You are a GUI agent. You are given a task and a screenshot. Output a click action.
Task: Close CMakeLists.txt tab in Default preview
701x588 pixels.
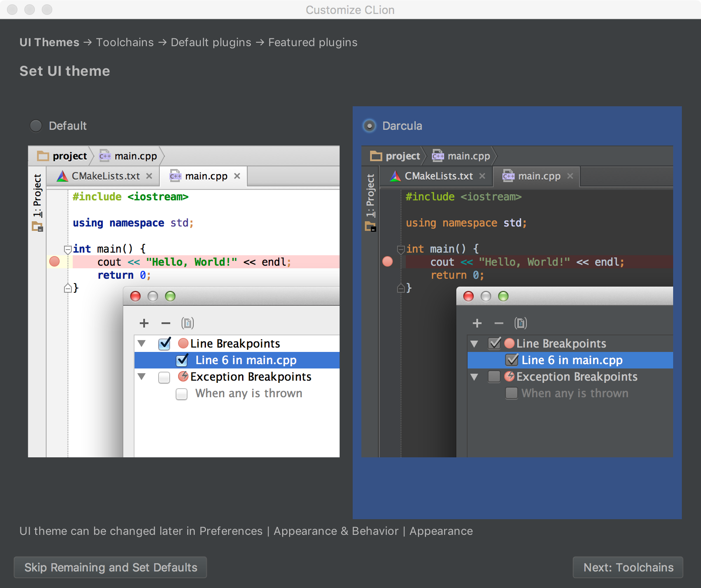[x=149, y=176]
